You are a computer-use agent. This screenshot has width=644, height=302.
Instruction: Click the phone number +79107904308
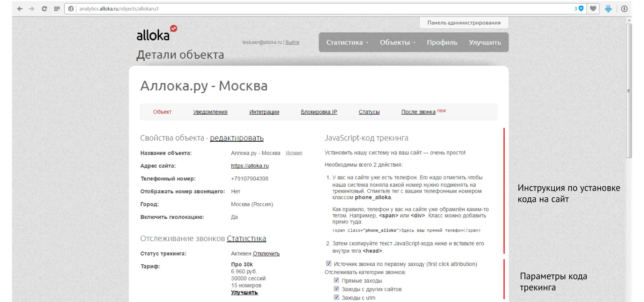pyautogui.click(x=250, y=179)
